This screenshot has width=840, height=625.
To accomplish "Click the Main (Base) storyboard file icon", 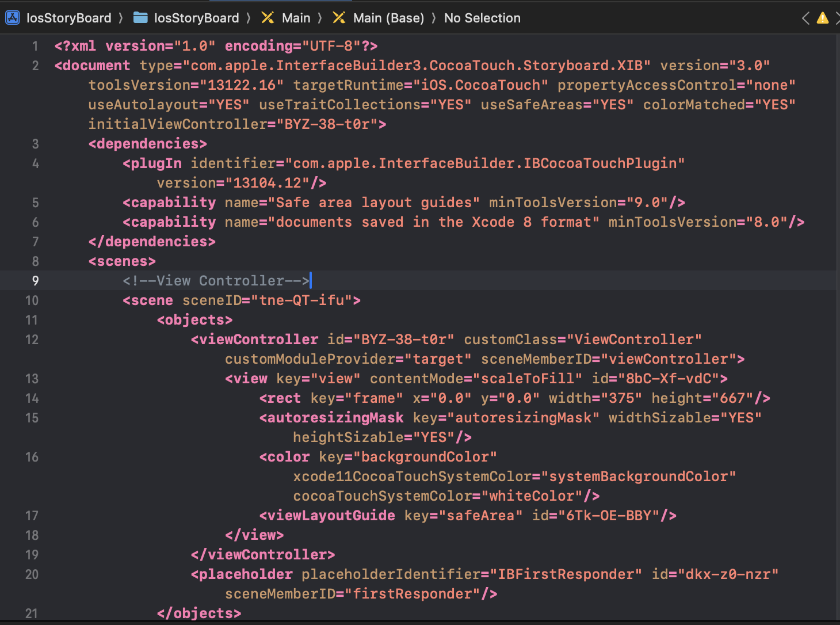I will pos(339,18).
